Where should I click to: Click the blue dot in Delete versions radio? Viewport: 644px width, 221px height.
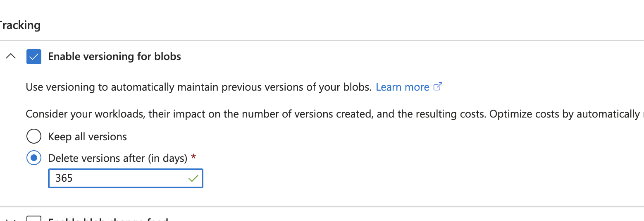coord(34,158)
